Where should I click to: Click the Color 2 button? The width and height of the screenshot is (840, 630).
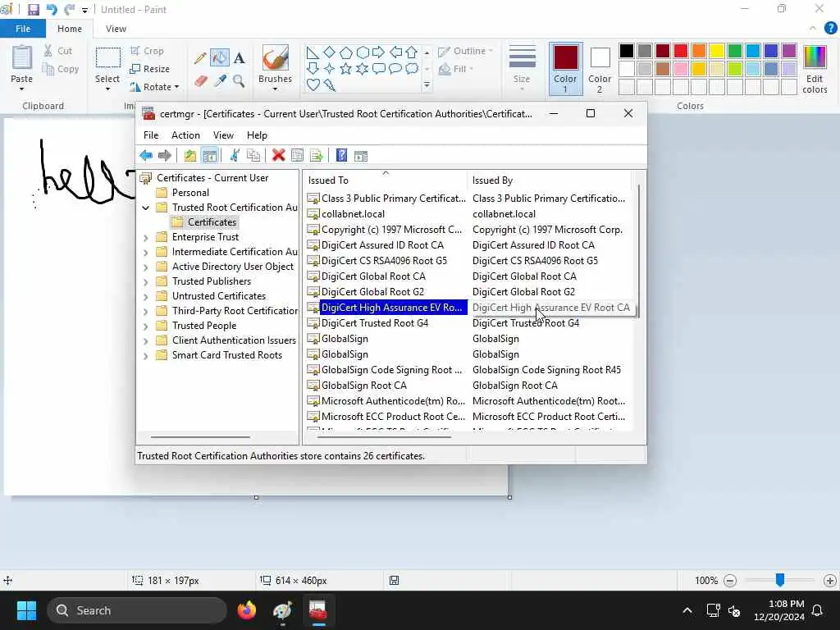tap(600, 69)
